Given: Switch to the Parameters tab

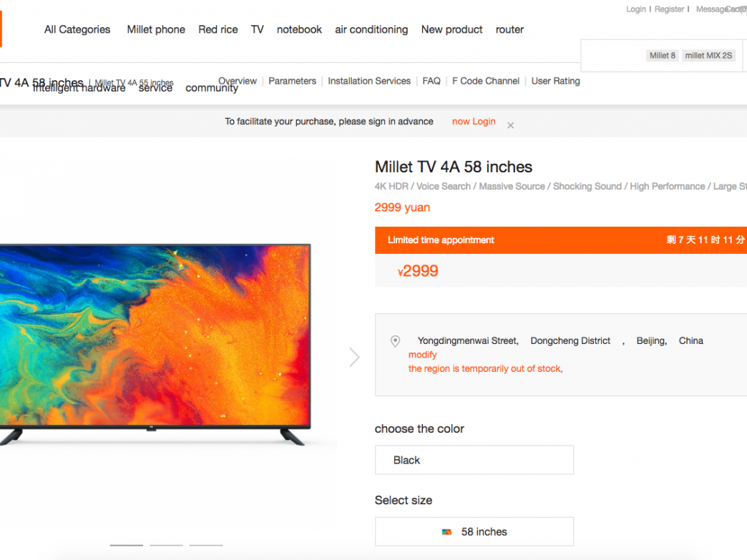Looking at the screenshot, I should (292, 81).
